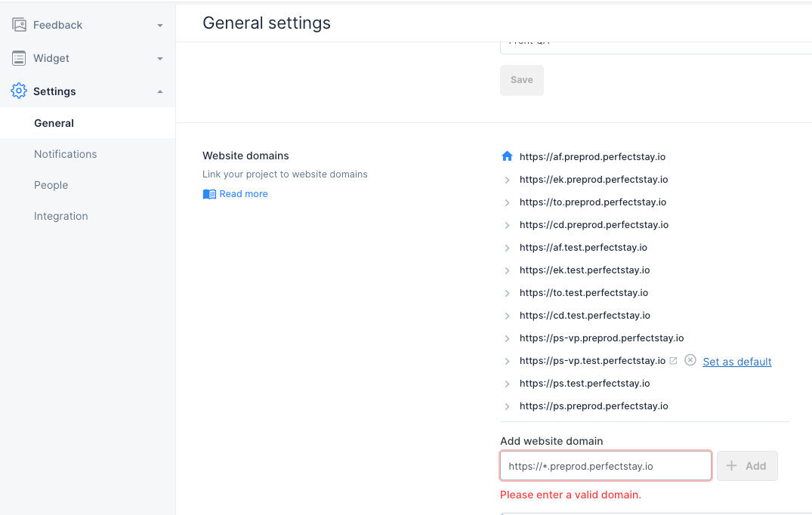This screenshot has width=812, height=515.
Task: Click the Settings gear icon
Action: [19, 91]
